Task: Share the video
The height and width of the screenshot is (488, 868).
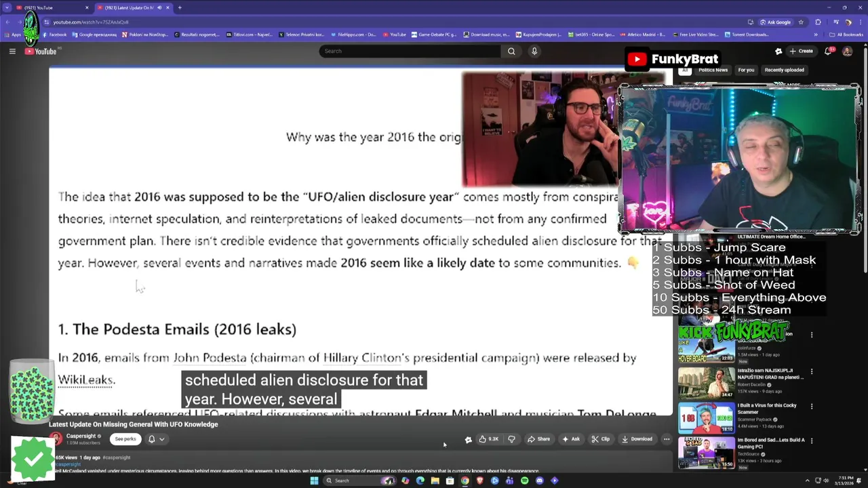Action: [x=538, y=439]
